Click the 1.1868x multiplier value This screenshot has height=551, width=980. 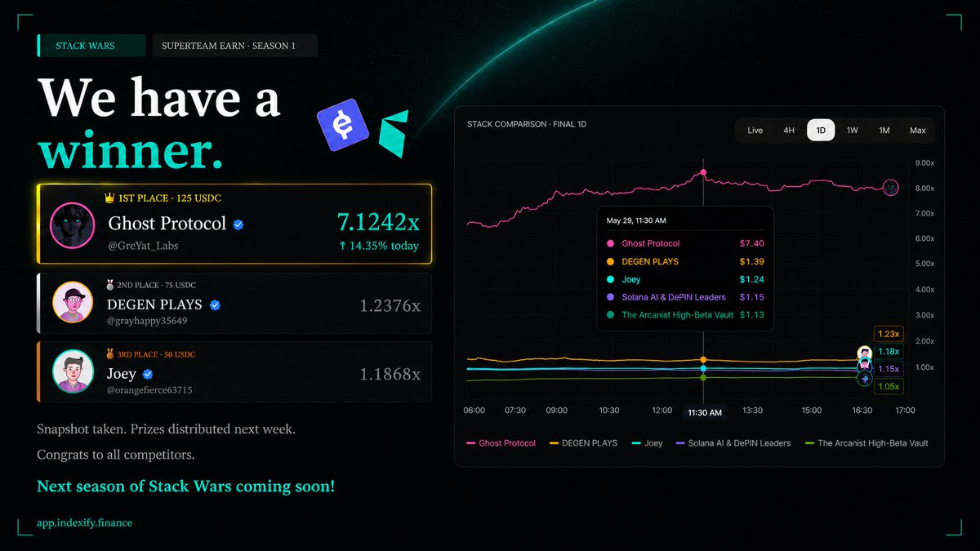390,375
